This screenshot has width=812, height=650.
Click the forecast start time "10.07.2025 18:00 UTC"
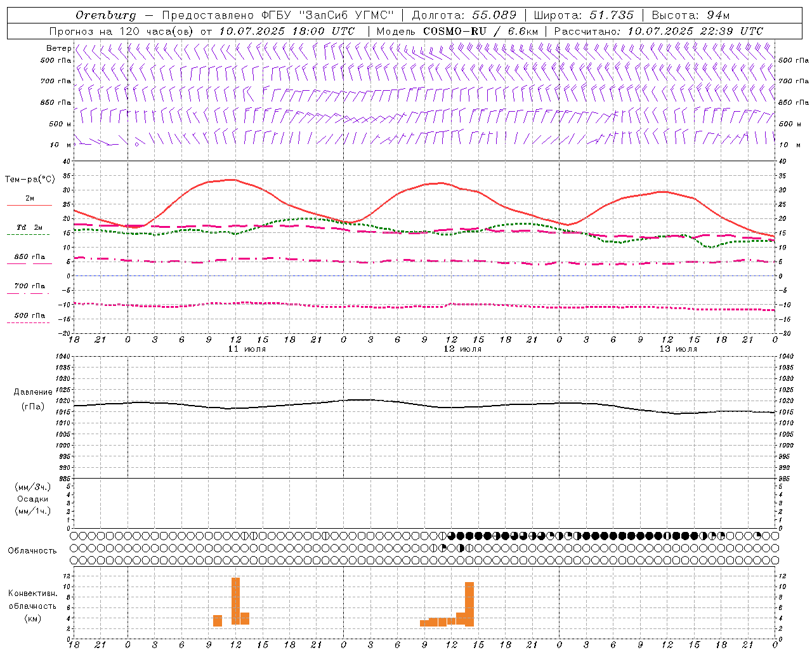point(287,31)
